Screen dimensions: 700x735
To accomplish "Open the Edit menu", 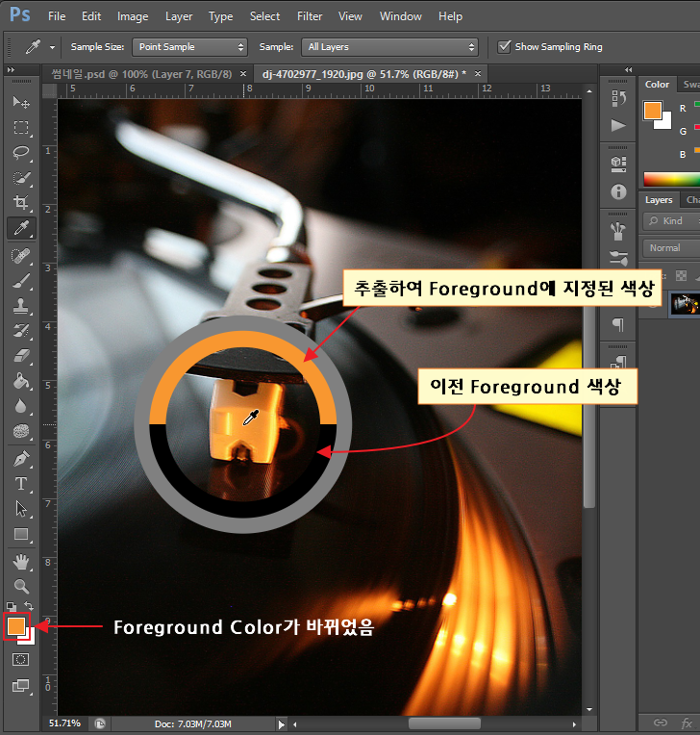I will tap(91, 16).
